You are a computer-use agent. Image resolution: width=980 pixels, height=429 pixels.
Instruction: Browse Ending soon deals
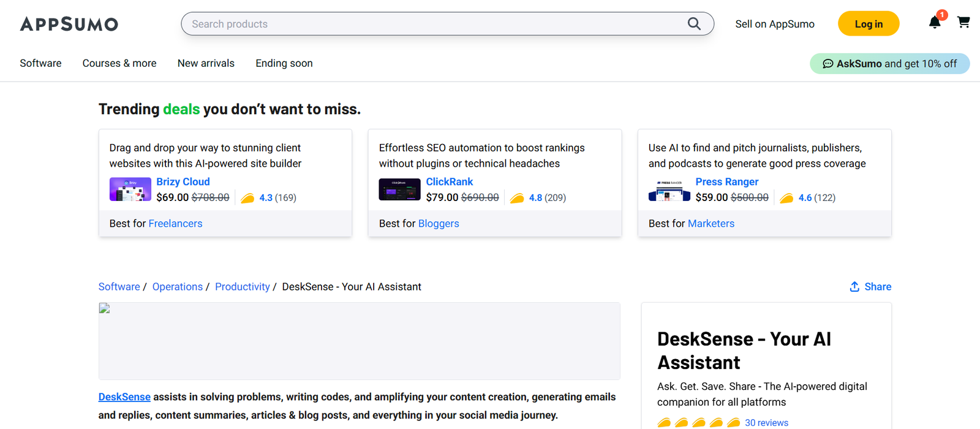point(284,63)
